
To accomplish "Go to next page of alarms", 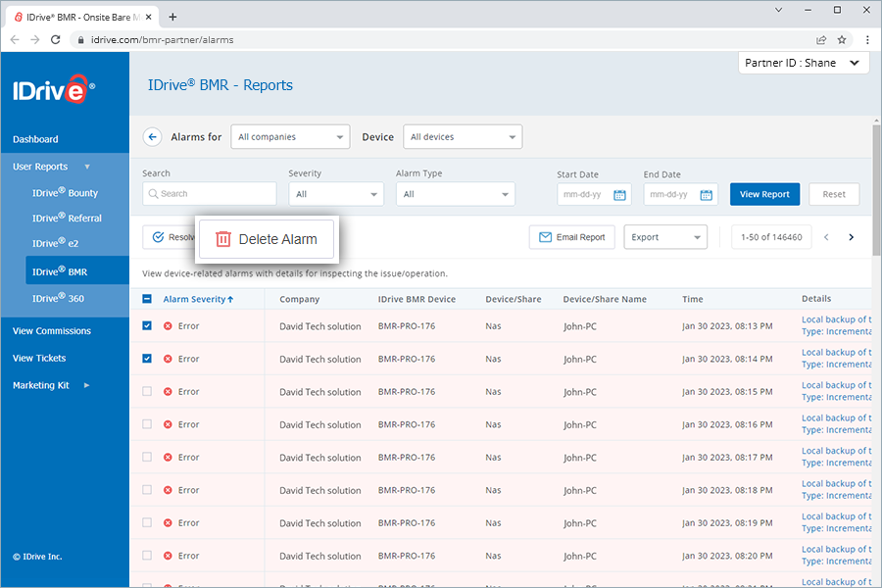I will click(851, 237).
